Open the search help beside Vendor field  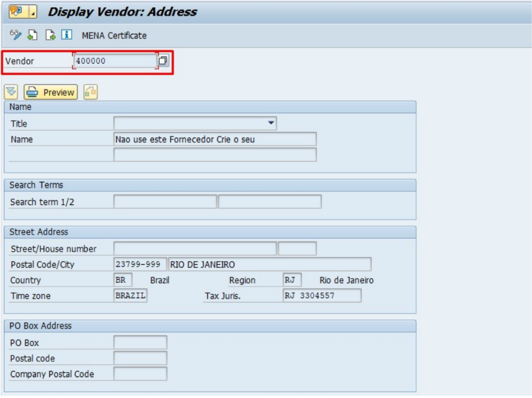pyautogui.click(x=164, y=60)
